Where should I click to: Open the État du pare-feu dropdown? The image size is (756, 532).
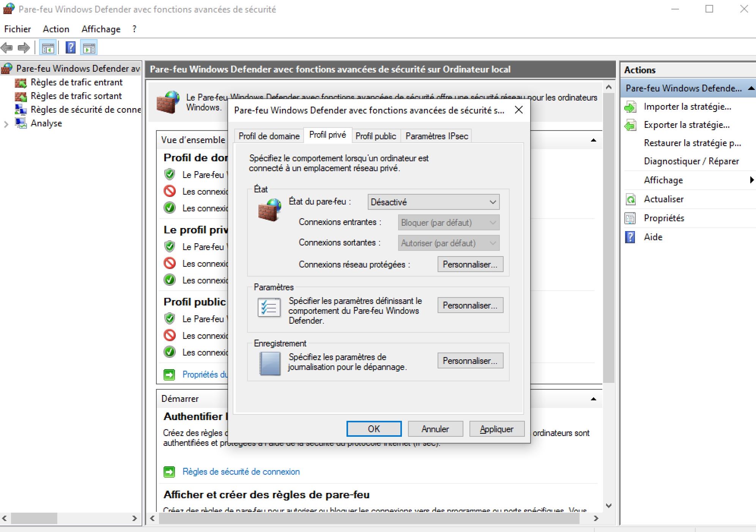(x=433, y=202)
